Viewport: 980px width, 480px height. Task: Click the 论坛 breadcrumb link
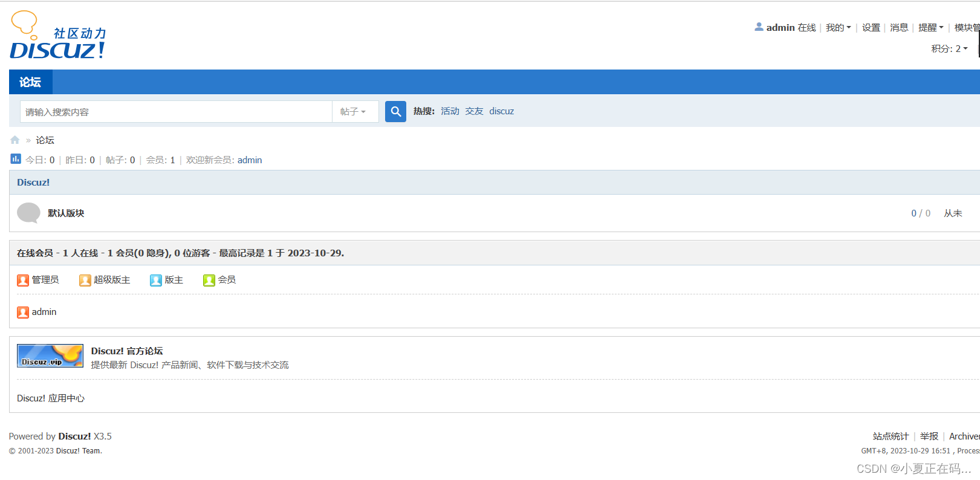(45, 140)
